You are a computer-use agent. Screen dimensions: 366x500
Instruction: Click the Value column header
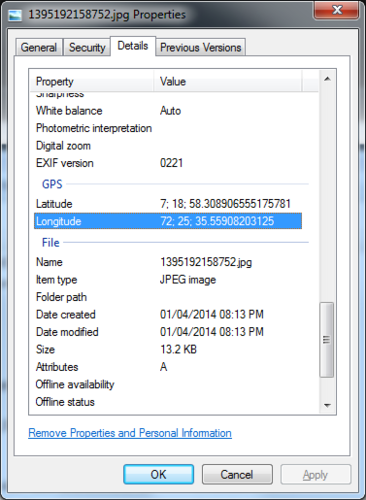228,82
